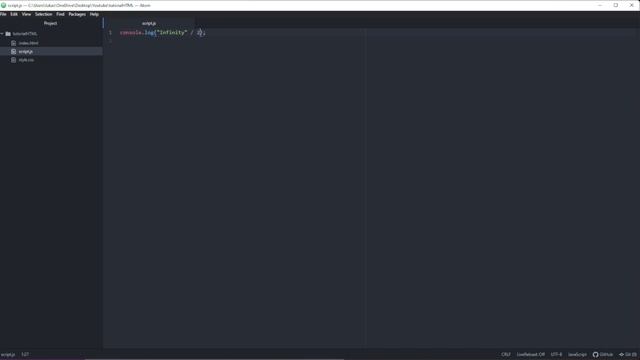Change the CRLF line ending setting
The width and height of the screenshot is (640, 360).
(x=506, y=355)
